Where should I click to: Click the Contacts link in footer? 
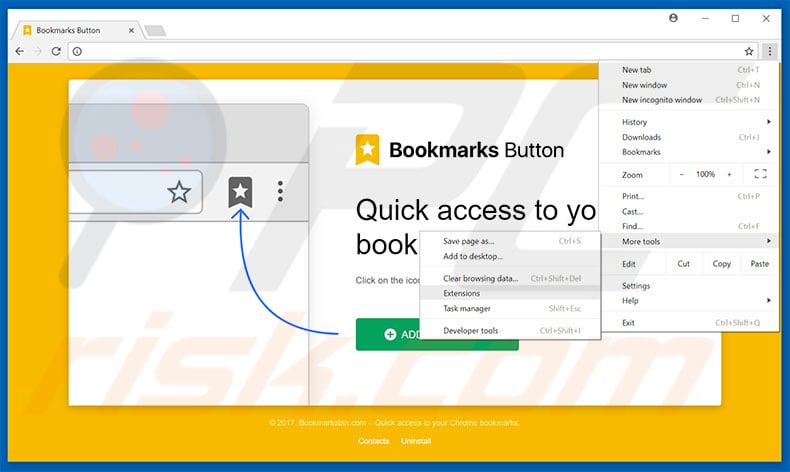click(x=373, y=441)
